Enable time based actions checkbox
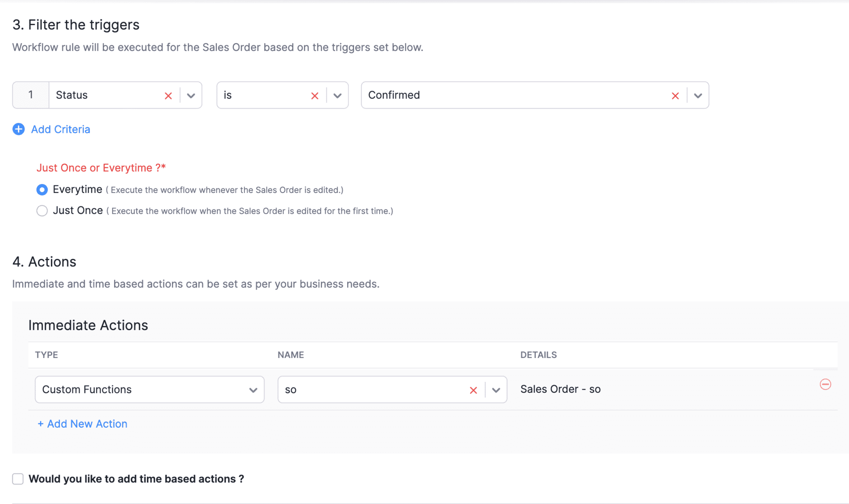The width and height of the screenshot is (849, 504). [x=18, y=479]
